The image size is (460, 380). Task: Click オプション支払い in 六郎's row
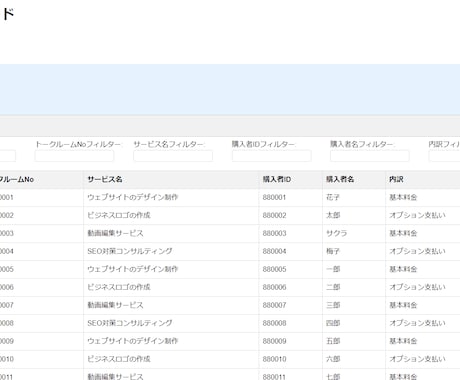(x=417, y=359)
